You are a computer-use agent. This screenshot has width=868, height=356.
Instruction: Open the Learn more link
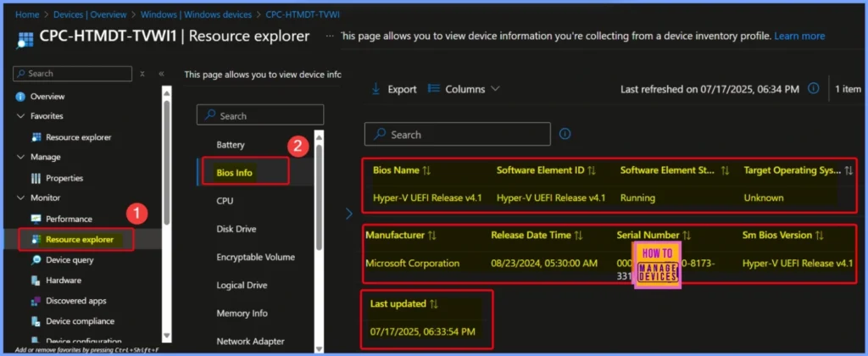799,36
